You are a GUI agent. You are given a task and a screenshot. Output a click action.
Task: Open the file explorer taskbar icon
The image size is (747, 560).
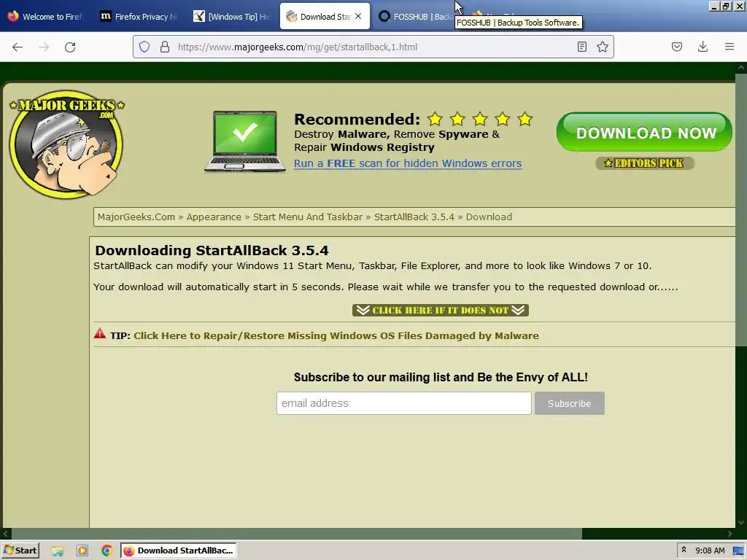tap(58, 551)
